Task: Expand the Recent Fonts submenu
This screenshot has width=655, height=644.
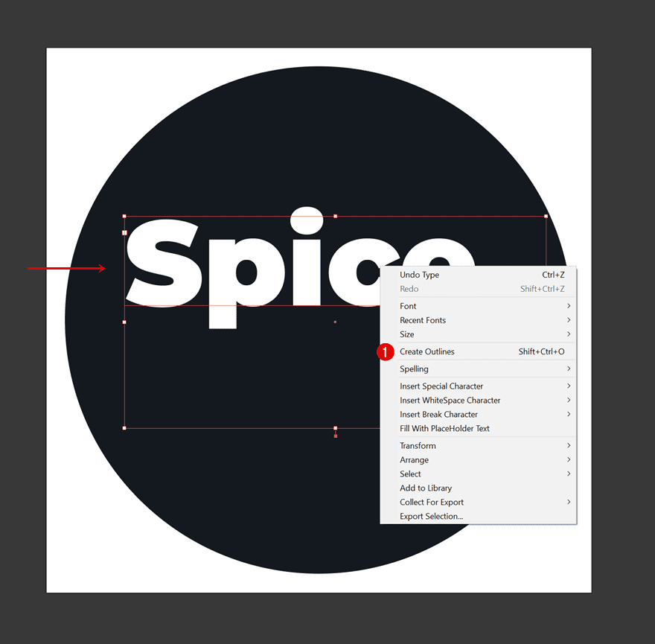Action: [423, 320]
